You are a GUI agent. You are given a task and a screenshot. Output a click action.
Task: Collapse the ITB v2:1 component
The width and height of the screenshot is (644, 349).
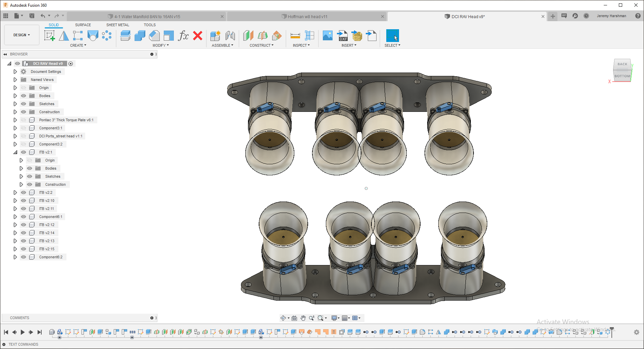(15, 152)
